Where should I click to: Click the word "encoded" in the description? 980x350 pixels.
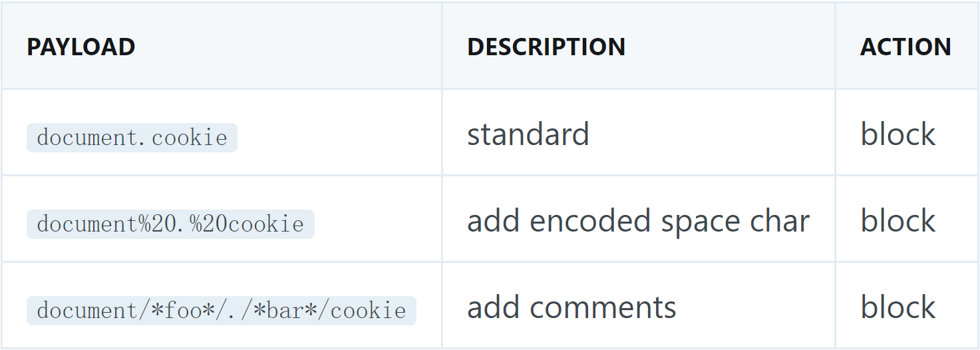pos(591,221)
